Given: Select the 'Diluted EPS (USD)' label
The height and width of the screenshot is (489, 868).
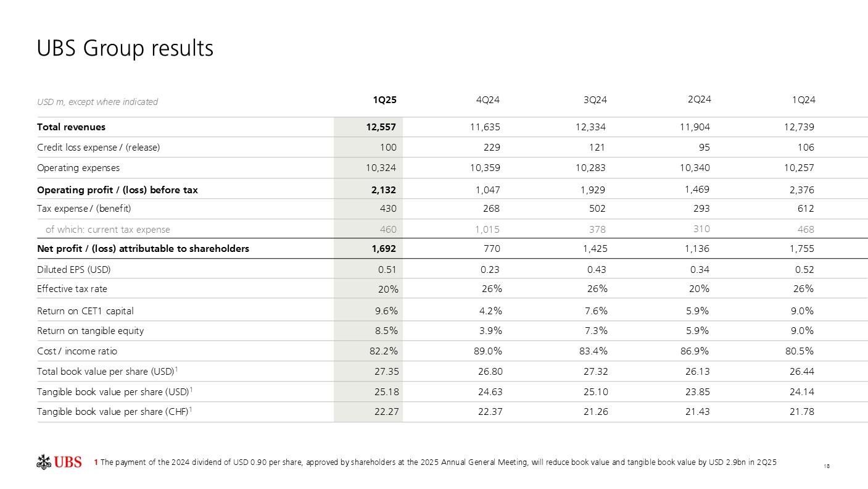Looking at the screenshot, I should pos(74,270).
